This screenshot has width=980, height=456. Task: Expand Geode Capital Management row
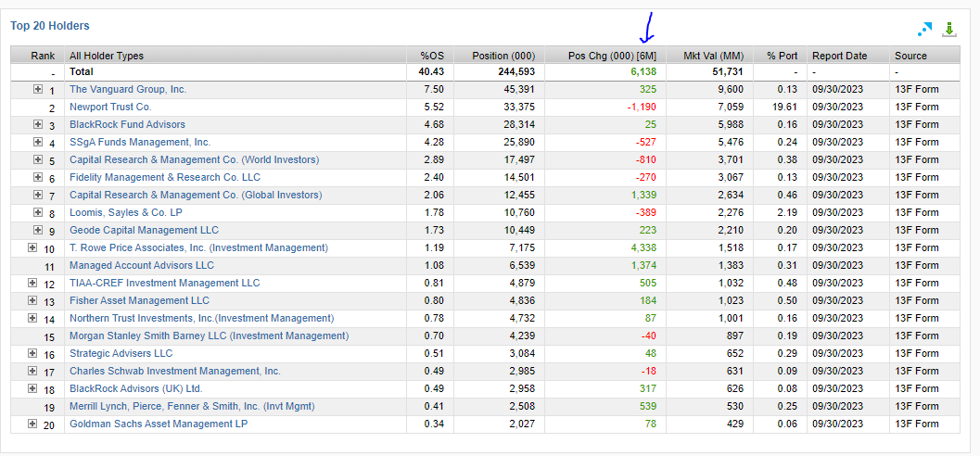point(38,230)
